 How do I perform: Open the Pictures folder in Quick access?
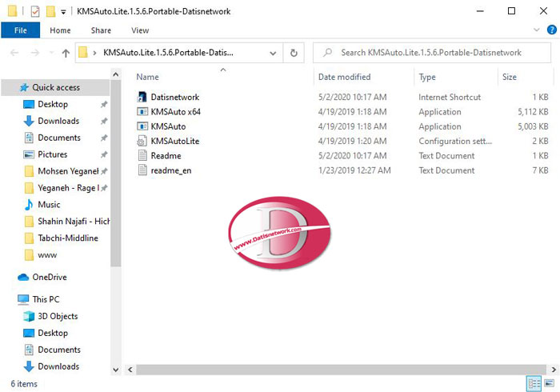tap(53, 154)
